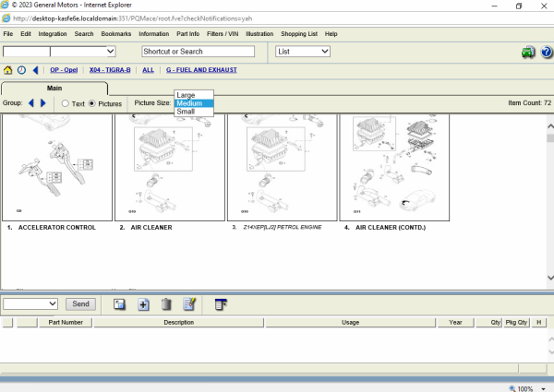Screen dimensions: 554x392
Task: Go to previous group arrow
Action: click(30, 103)
